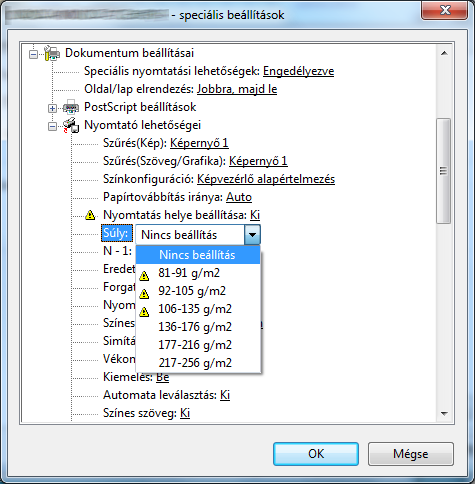The width and height of the screenshot is (475, 484).
Task: Click the scrollbar up arrow
Action: point(444,53)
